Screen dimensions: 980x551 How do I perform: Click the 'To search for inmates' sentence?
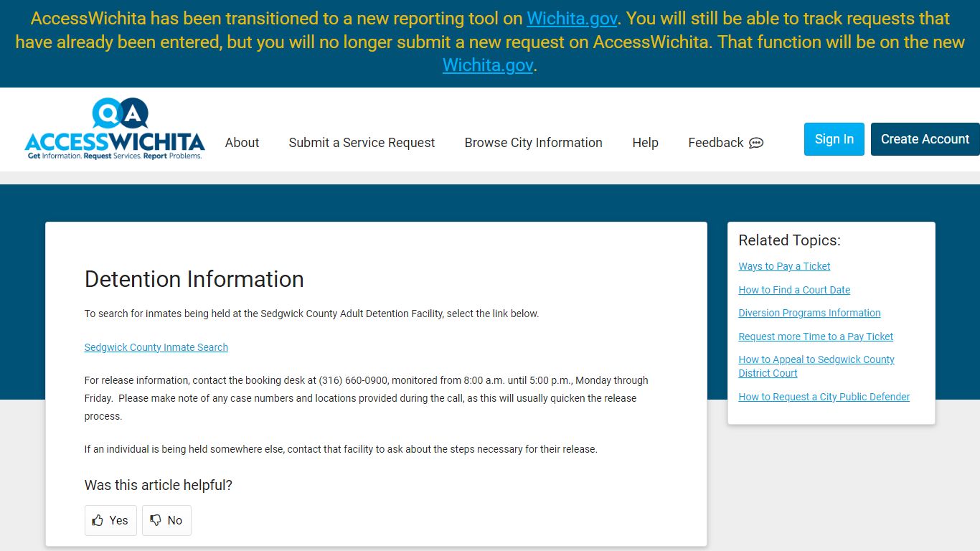click(x=311, y=314)
